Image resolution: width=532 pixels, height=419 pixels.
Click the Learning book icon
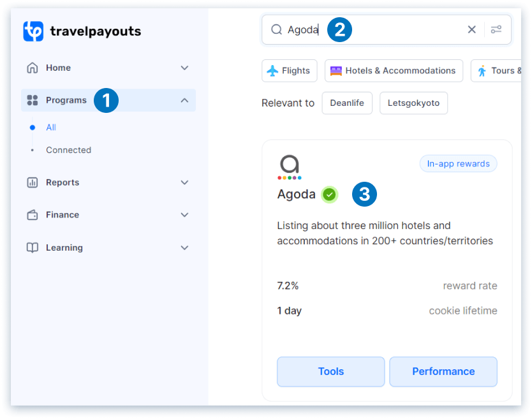[33, 247]
